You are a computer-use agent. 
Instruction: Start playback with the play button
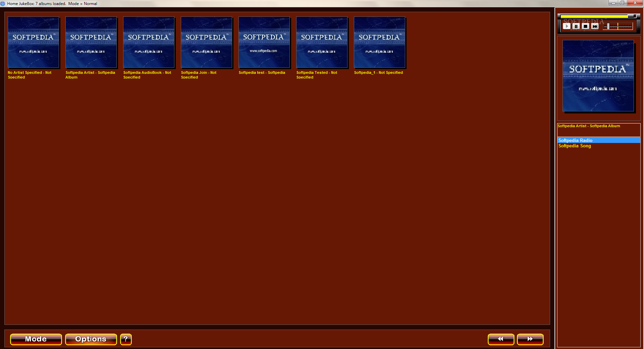tap(567, 26)
